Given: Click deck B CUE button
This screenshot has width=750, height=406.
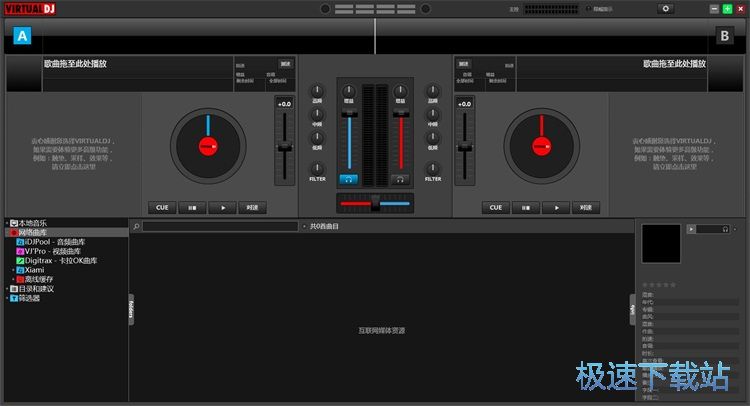Looking at the screenshot, I should (x=496, y=208).
